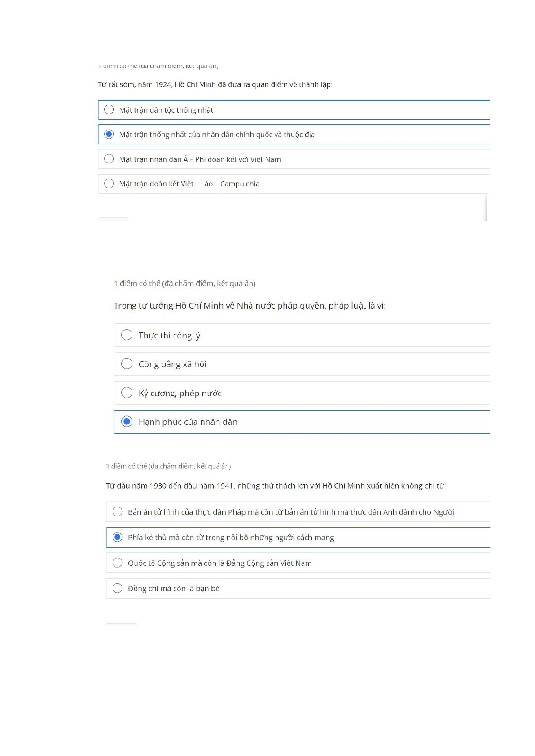Click answer text 'Kỷ cương, phép nước'
Image resolution: width=535 pixels, height=756 pixels.
(x=180, y=393)
